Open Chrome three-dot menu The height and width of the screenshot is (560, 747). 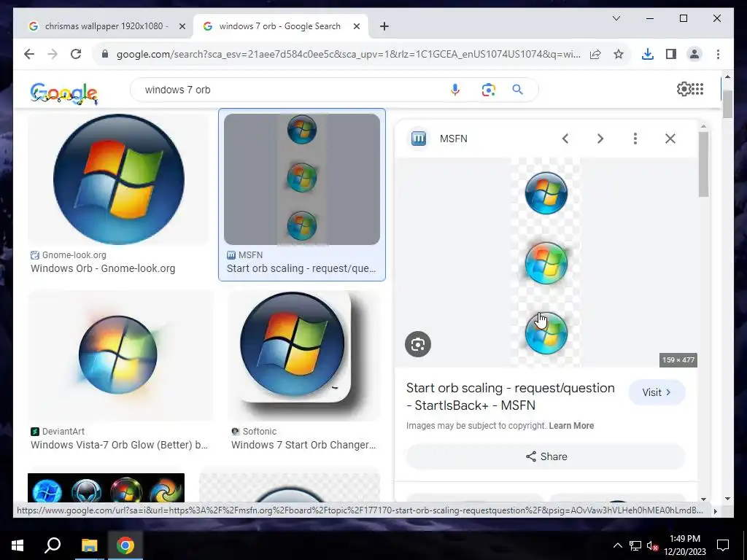[718, 54]
